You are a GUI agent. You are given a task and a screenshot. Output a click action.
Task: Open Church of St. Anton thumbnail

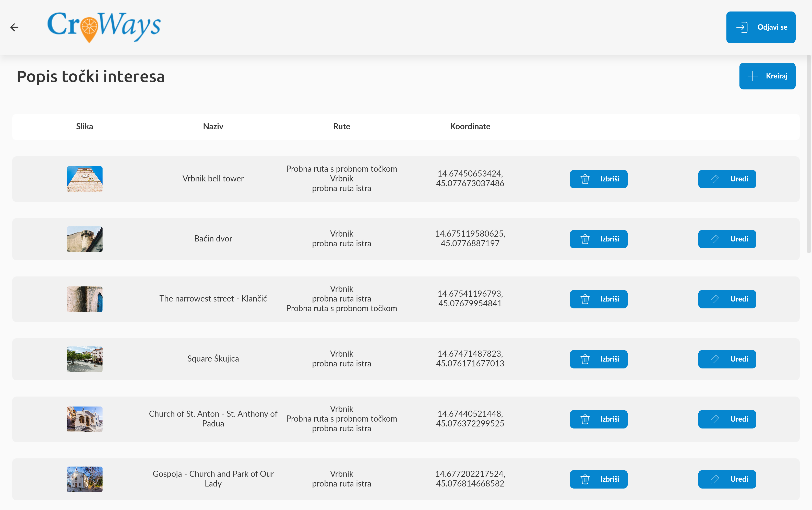pyautogui.click(x=85, y=419)
